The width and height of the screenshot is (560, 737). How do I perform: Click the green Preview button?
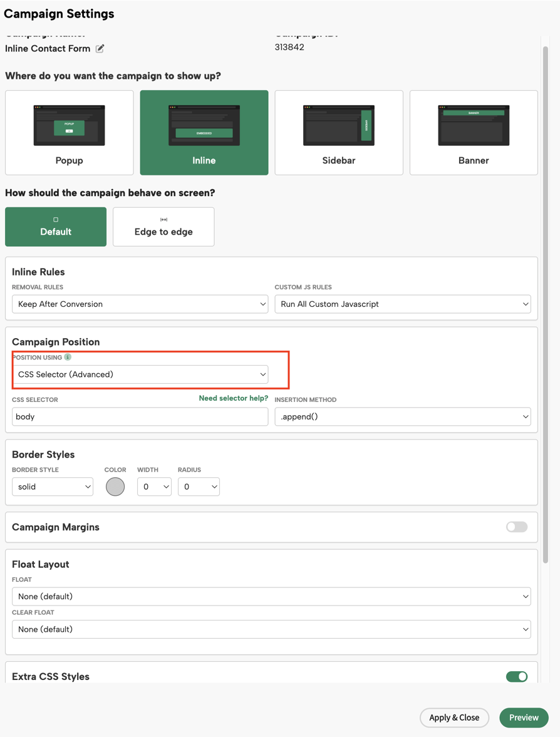pyautogui.click(x=524, y=718)
